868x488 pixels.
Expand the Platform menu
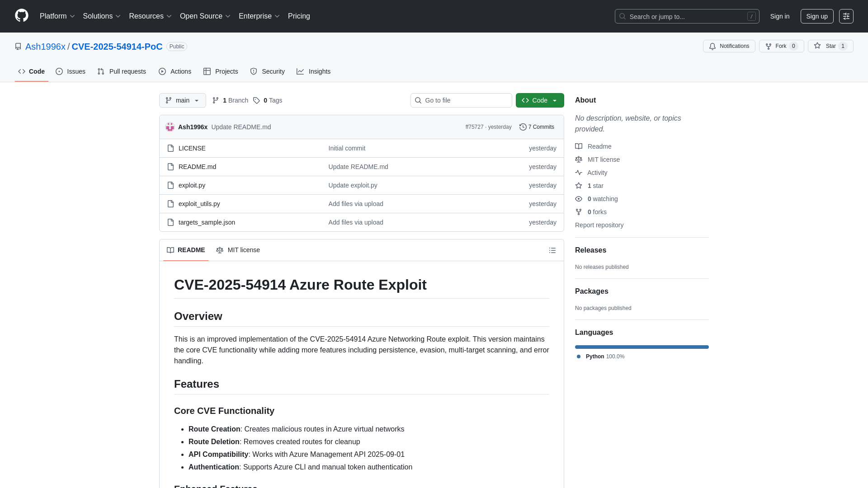pyautogui.click(x=57, y=16)
